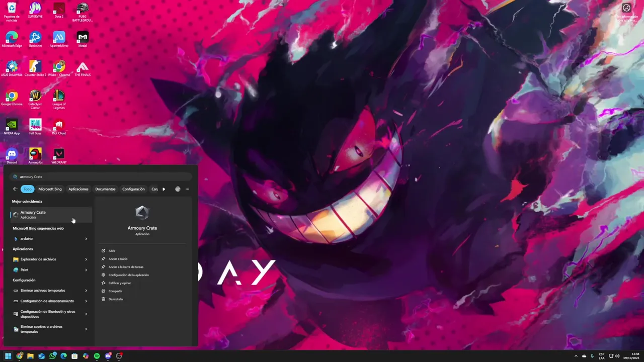Expand the Explorador de archivos chevron
Screen dimensions: 644x362
pos(86,259)
